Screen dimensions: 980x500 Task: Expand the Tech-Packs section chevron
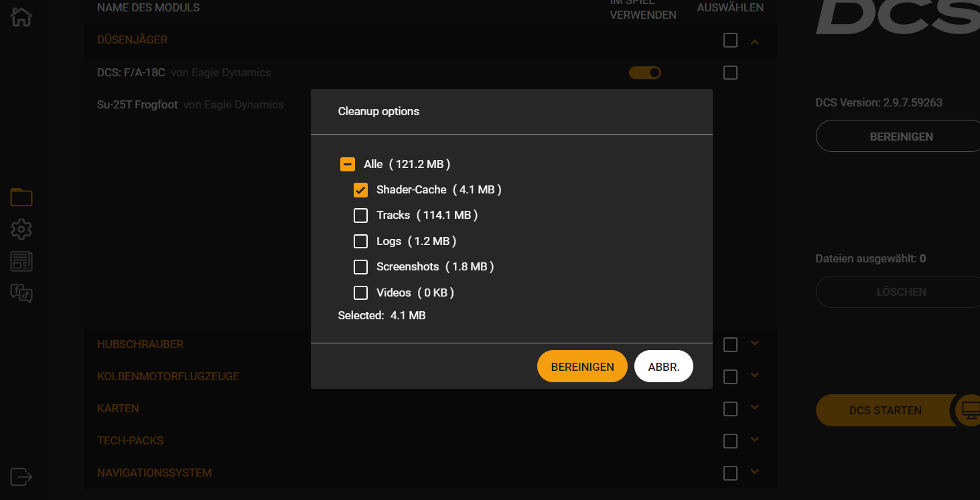[x=755, y=439]
